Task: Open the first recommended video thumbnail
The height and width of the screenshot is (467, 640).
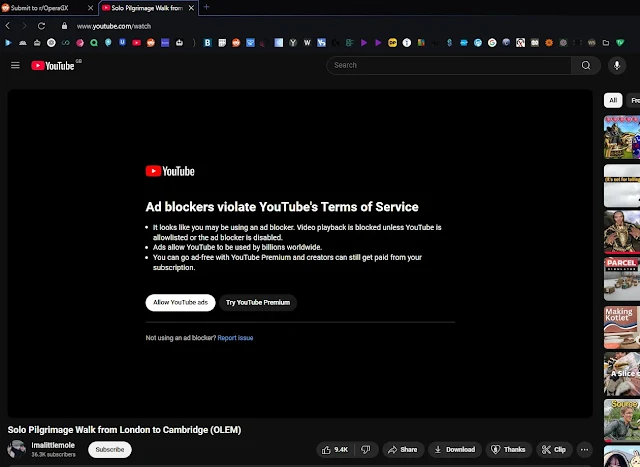Action: pyautogui.click(x=622, y=137)
